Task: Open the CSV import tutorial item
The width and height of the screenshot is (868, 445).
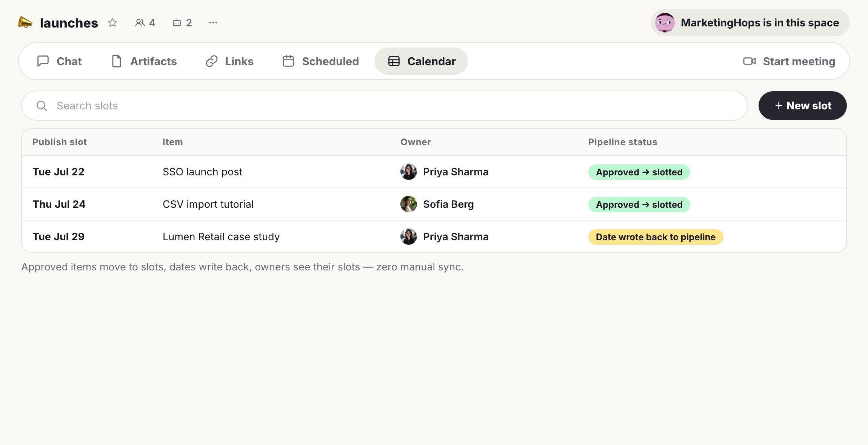Action: (208, 204)
